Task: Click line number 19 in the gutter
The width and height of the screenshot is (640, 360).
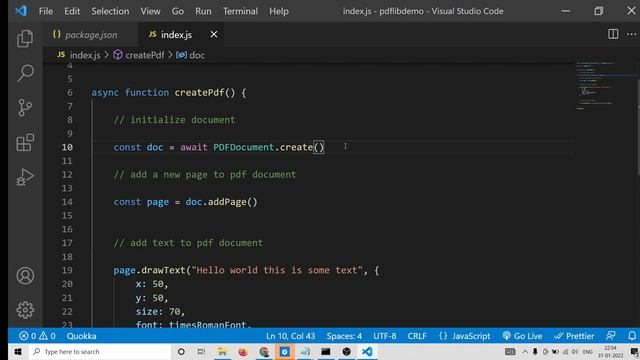Action: [67, 270]
